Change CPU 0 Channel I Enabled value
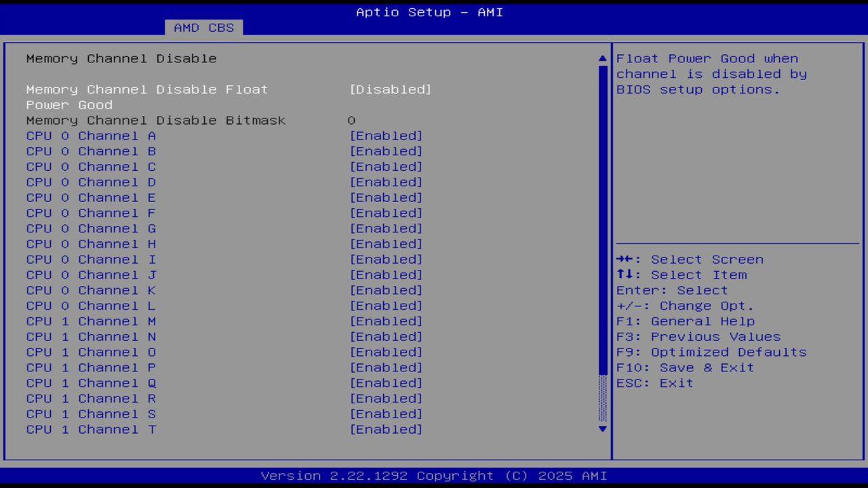The height and width of the screenshot is (488, 868). coord(386,260)
